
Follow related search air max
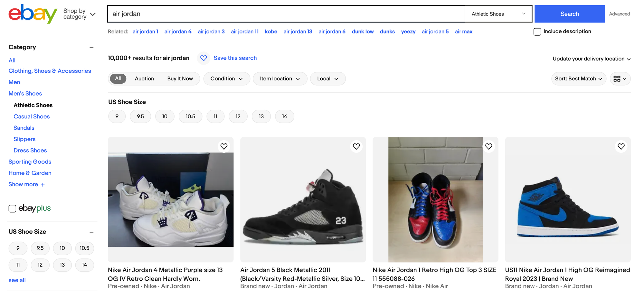[464, 32]
